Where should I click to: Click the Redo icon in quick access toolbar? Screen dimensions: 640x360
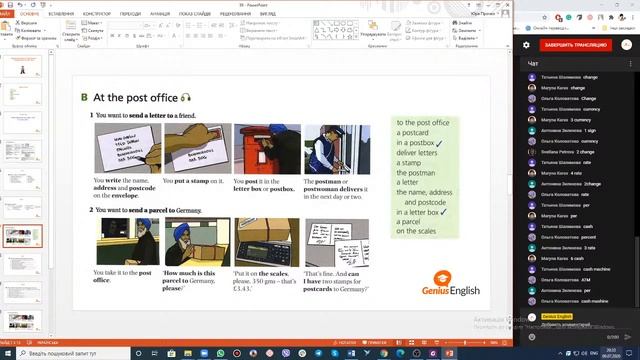point(33,5)
